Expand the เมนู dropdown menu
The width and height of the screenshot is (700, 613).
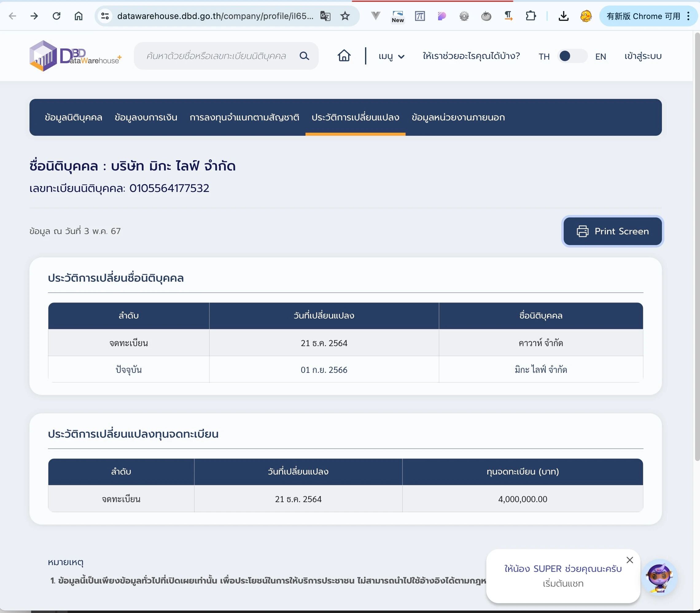pos(391,56)
